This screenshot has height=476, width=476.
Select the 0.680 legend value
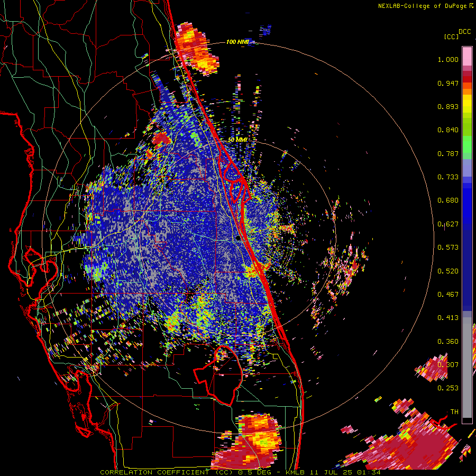click(x=448, y=200)
